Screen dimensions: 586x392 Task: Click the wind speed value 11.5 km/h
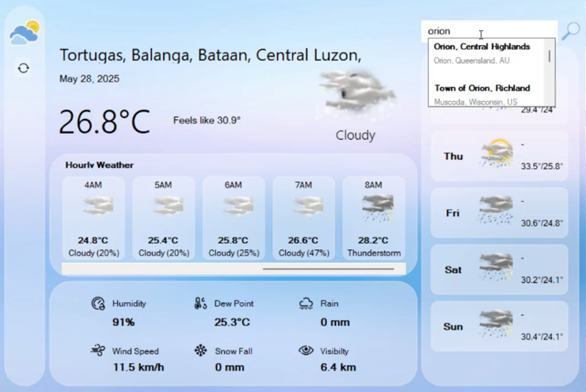coord(138,367)
